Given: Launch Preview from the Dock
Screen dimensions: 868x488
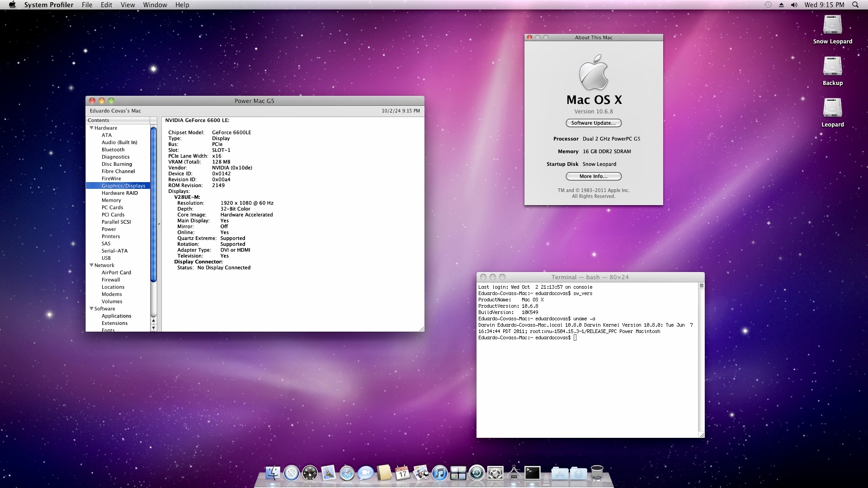Looking at the screenshot, I should click(421, 473).
